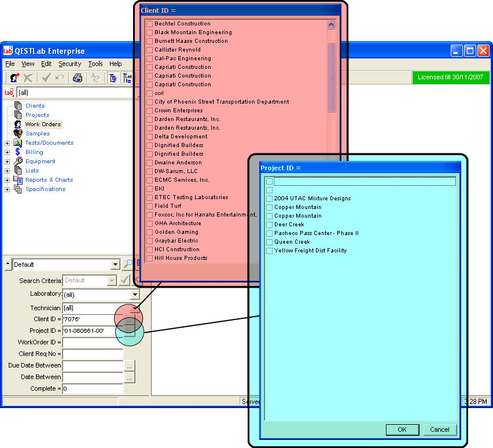Image resolution: width=493 pixels, height=448 pixels.
Task: Tick the Deer Creek project checkbox
Action: (x=269, y=225)
